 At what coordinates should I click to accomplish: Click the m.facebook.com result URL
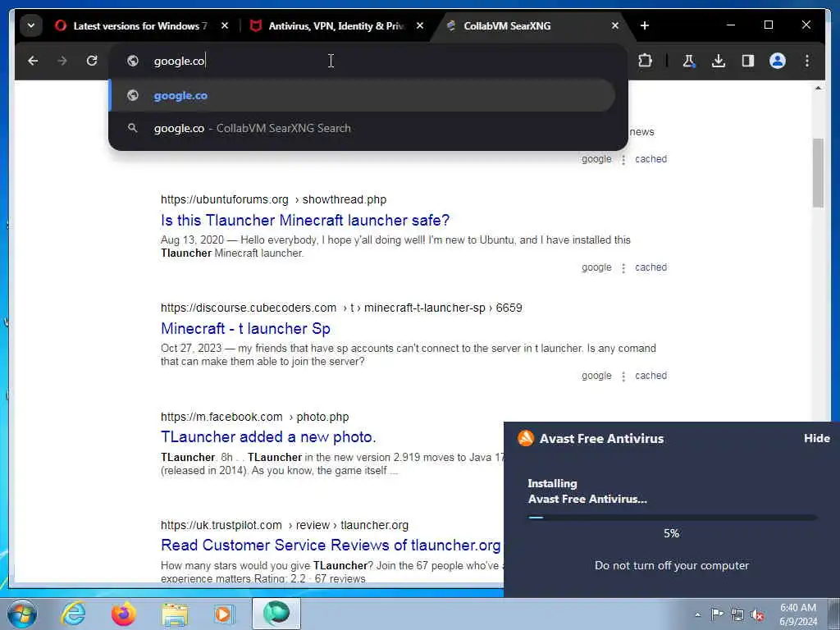coord(254,417)
